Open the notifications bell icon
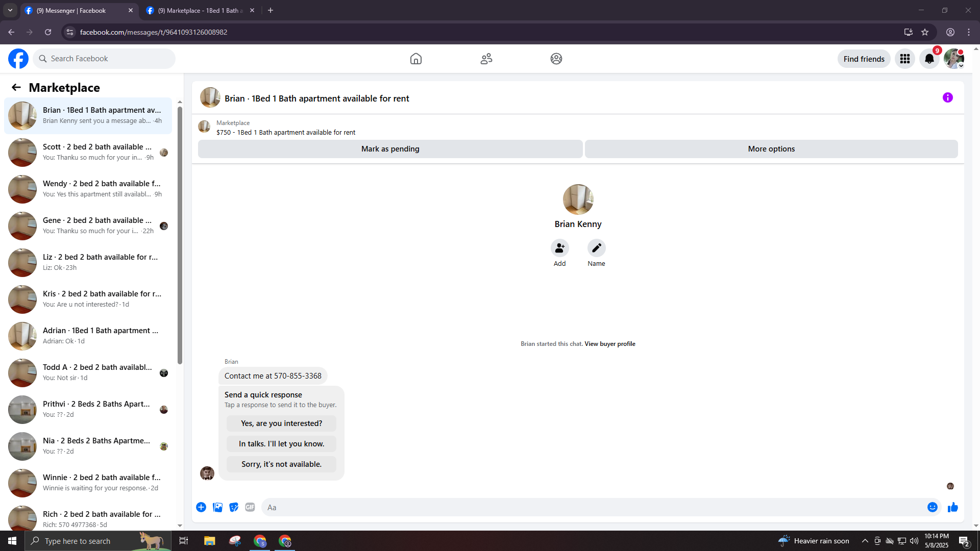Image resolution: width=980 pixels, height=551 pixels. [x=929, y=59]
